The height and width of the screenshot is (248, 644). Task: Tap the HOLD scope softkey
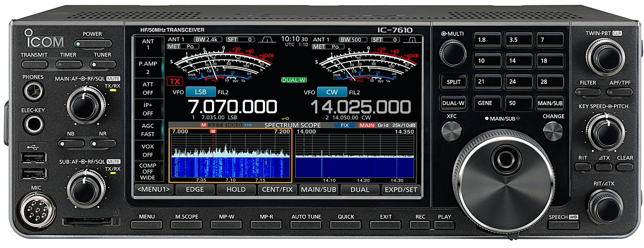236,189
